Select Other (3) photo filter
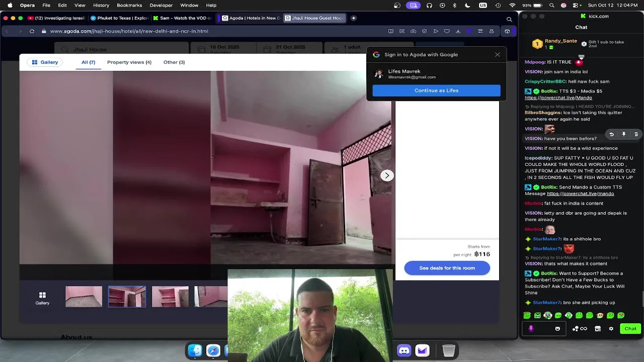The image size is (644, 362). click(x=174, y=62)
